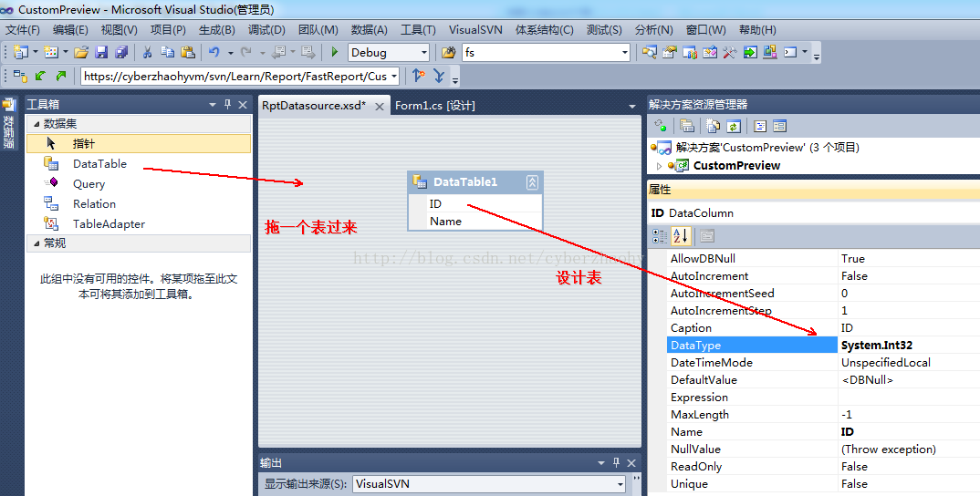
Task: Click the SVN branch icon
Action: tap(419, 76)
